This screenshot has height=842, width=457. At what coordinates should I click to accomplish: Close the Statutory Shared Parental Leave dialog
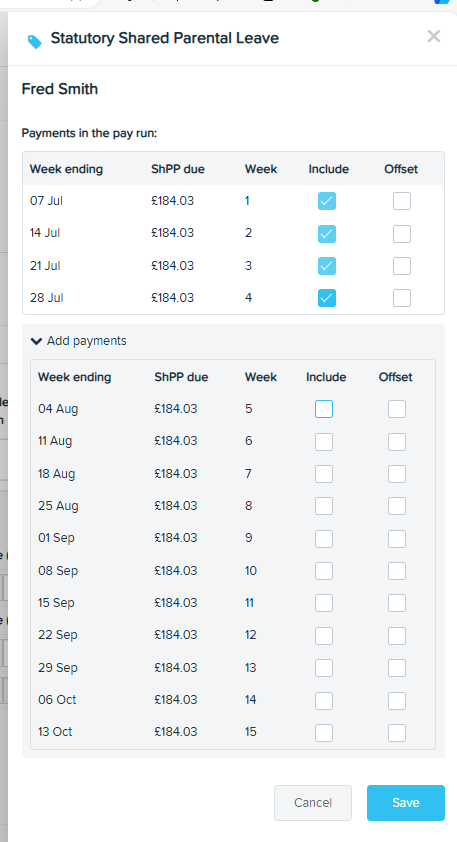click(x=433, y=37)
